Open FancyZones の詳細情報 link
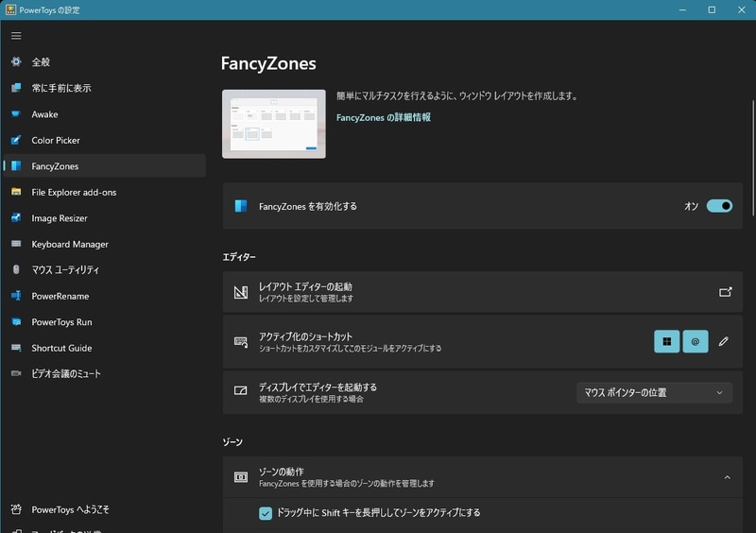 click(384, 117)
